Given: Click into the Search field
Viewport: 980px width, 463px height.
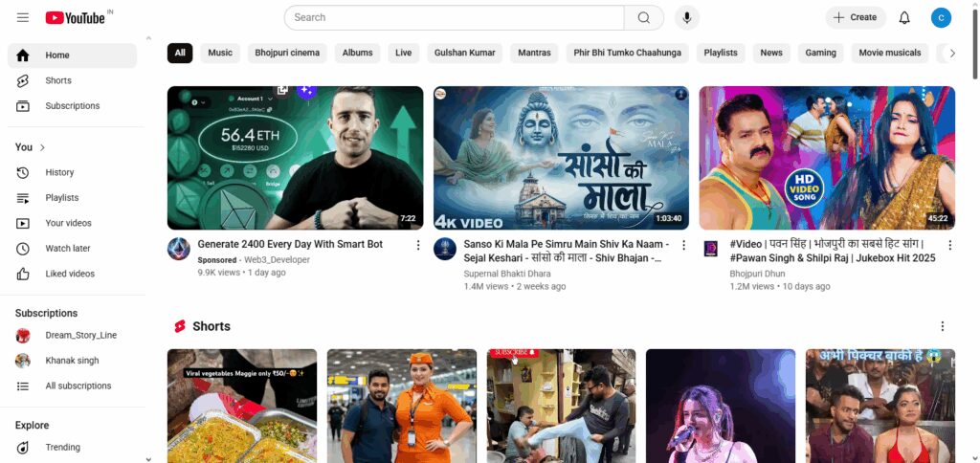Looking at the screenshot, I should (x=455, y=17).
